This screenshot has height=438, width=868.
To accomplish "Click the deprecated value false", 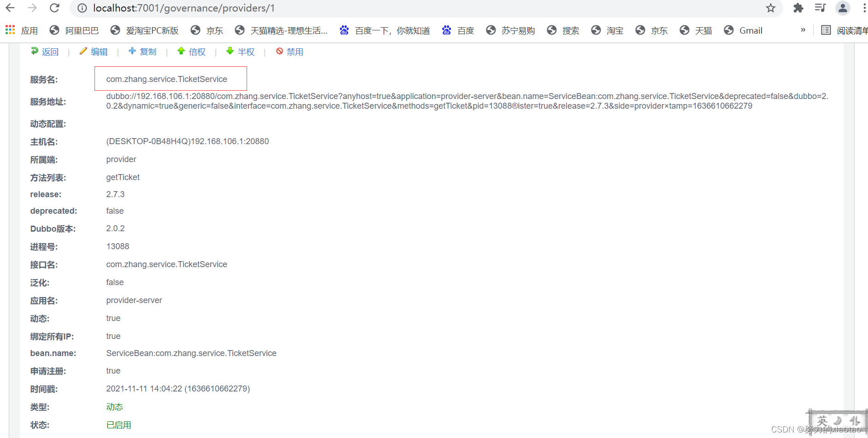I will pos(115,211).
